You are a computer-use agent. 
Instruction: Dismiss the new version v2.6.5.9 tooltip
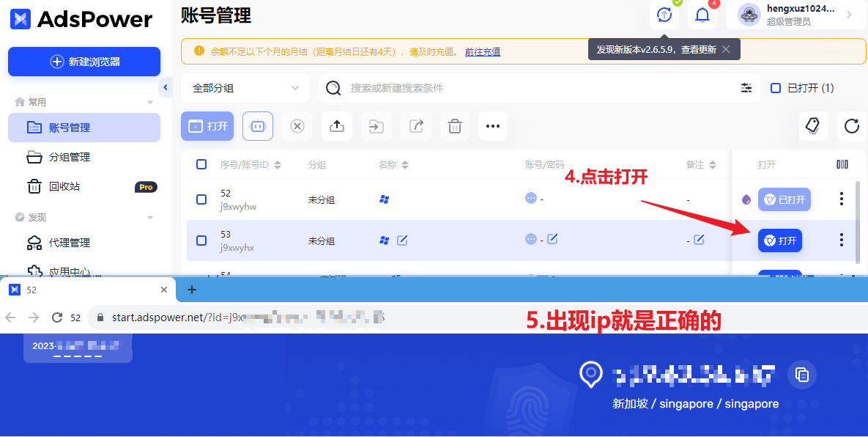727,49
